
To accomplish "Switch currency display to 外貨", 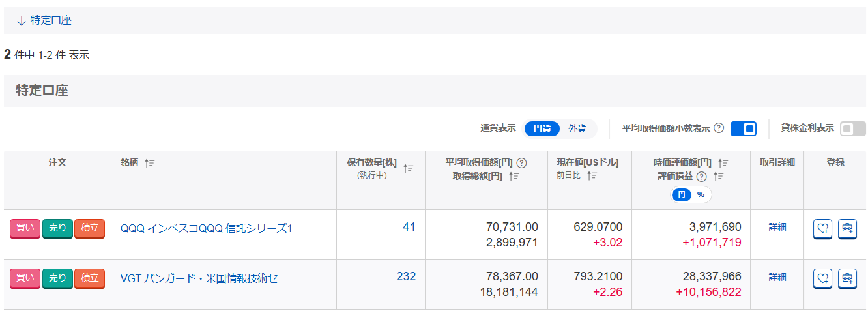I will pos(577,128).
